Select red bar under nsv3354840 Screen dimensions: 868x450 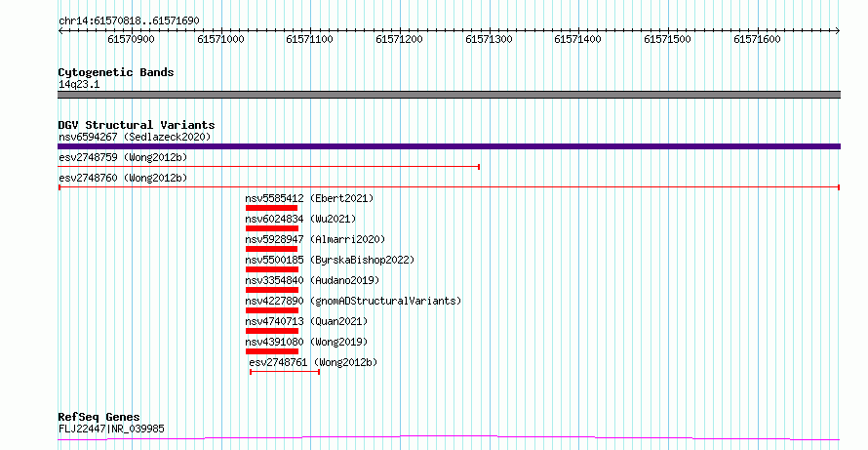point(272,290)
